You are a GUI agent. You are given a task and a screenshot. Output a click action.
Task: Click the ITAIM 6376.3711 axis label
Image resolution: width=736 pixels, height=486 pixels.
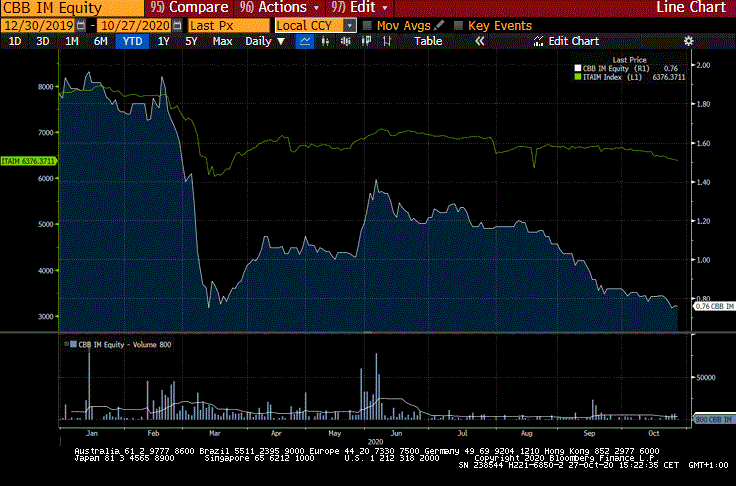pos(28,161)
